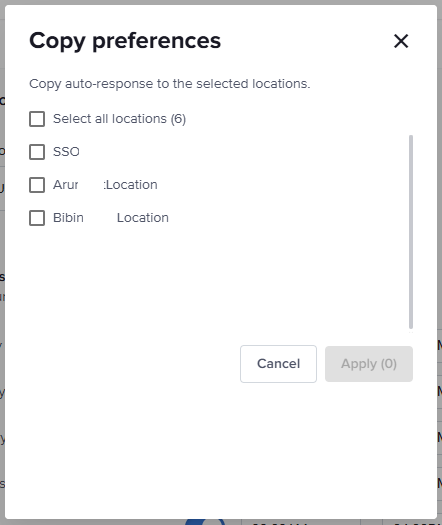Click the 'Bibin' name in the location list
442x525 pixels.
pyautogui.click(x=68, y=218)
